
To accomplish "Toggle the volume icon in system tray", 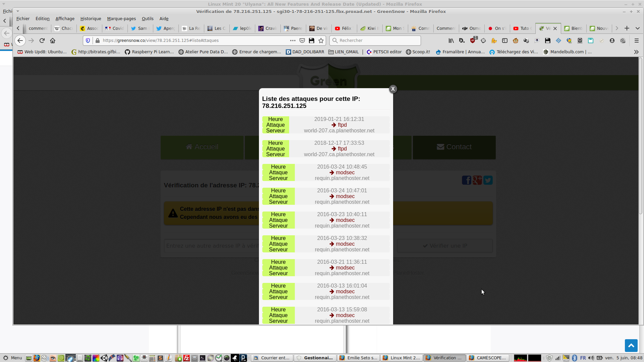I will tap(591, 358).
